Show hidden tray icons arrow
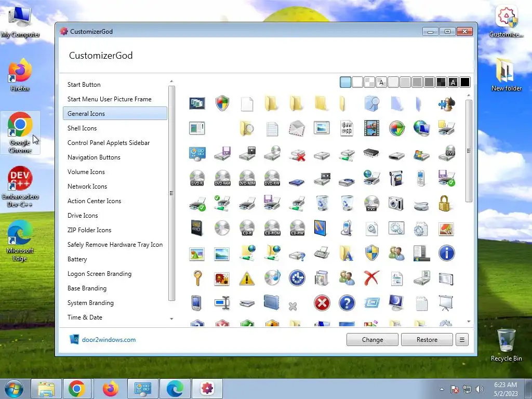Viewport: 532px width, 399px height. tap(442, 389)
